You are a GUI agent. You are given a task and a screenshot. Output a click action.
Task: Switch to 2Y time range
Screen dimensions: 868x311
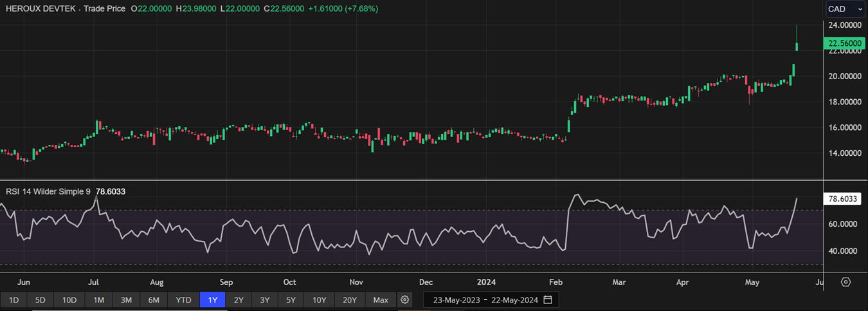coord(239,300)
